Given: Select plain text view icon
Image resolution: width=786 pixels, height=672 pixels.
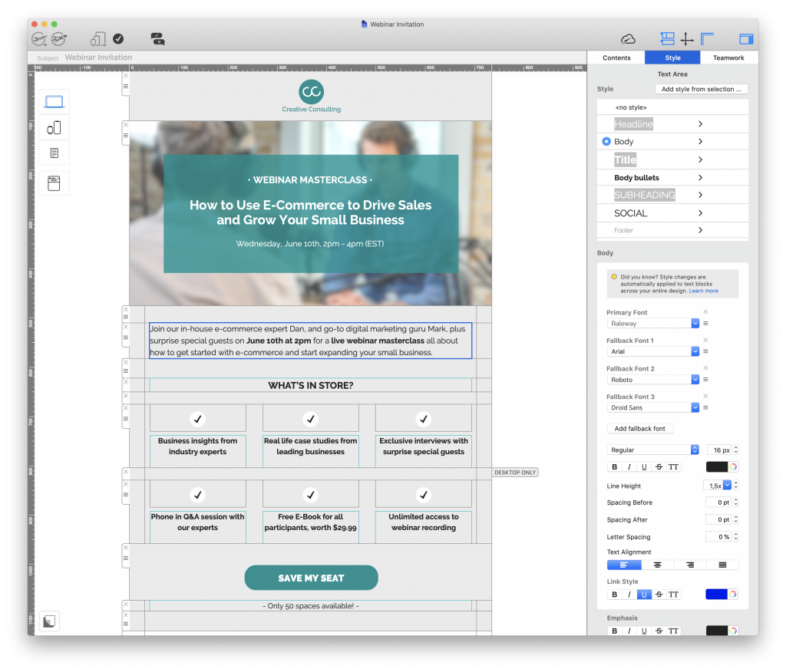Looking at the screenshot, I should coord(54,153).
